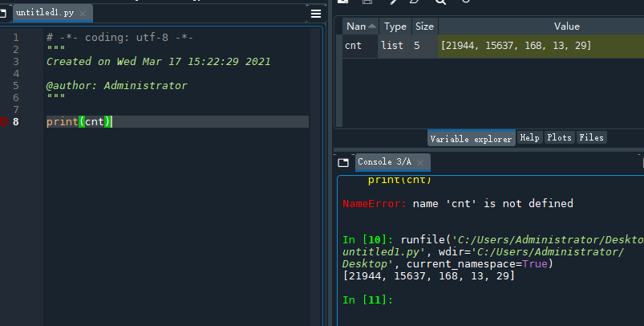Open the editor options hamburger menu
Image resolution: width=644 pixels, height=326 pixels.
click(316, 14)
